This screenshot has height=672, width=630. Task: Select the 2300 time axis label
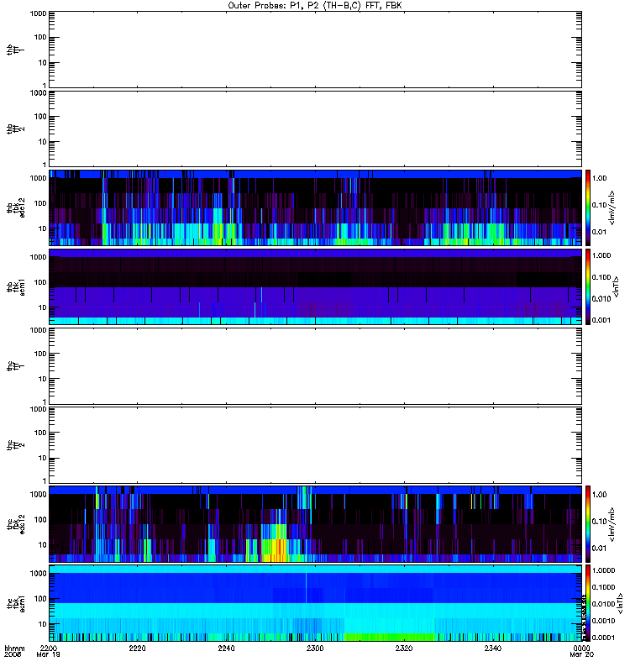(315, 648)
